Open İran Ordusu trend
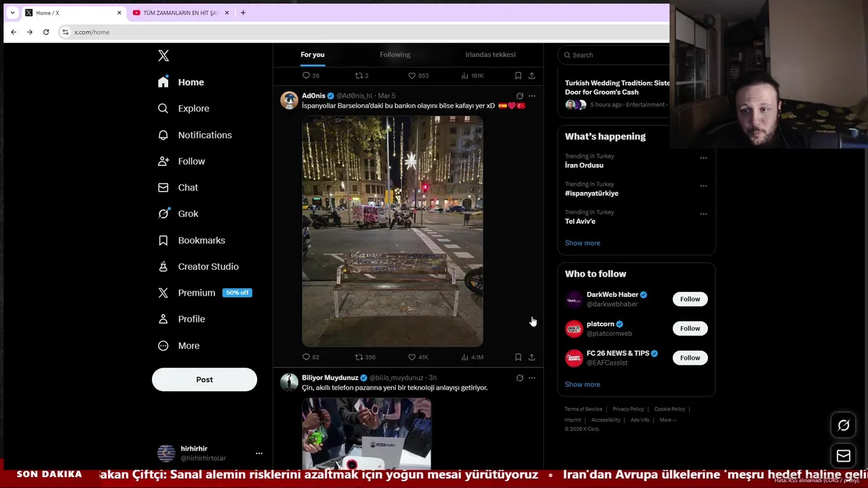 [x=584, y=165]
